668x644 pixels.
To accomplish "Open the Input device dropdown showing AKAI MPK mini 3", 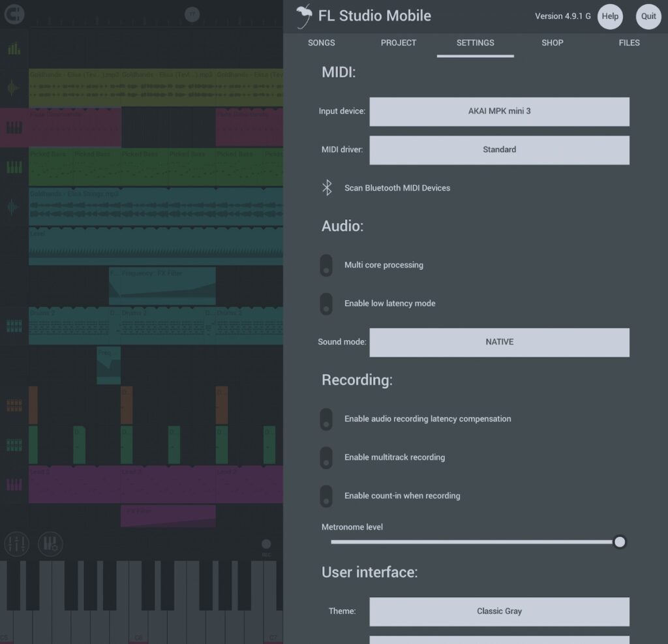I will click(x=499, y=112).
